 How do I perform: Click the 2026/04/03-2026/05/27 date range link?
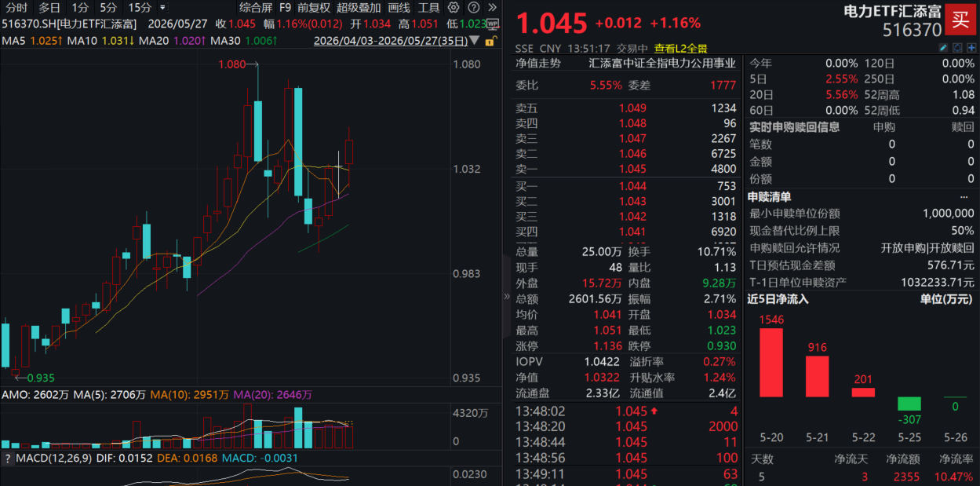point(390,40)
